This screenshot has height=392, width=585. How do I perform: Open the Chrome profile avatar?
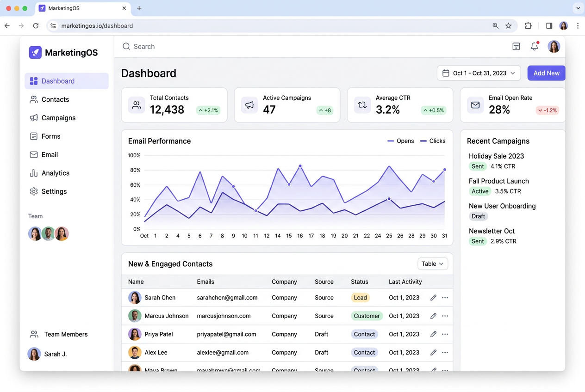pyautogui.click(x=563, y=26)
